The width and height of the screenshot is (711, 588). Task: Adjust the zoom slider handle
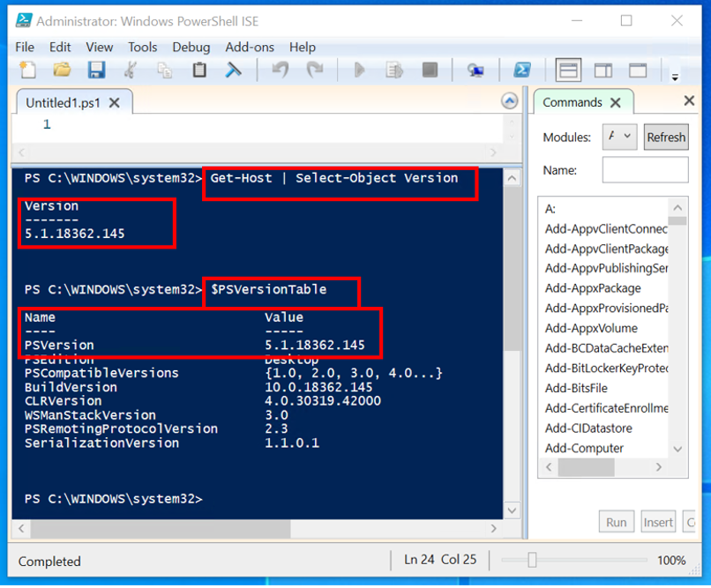click(532, 560)
